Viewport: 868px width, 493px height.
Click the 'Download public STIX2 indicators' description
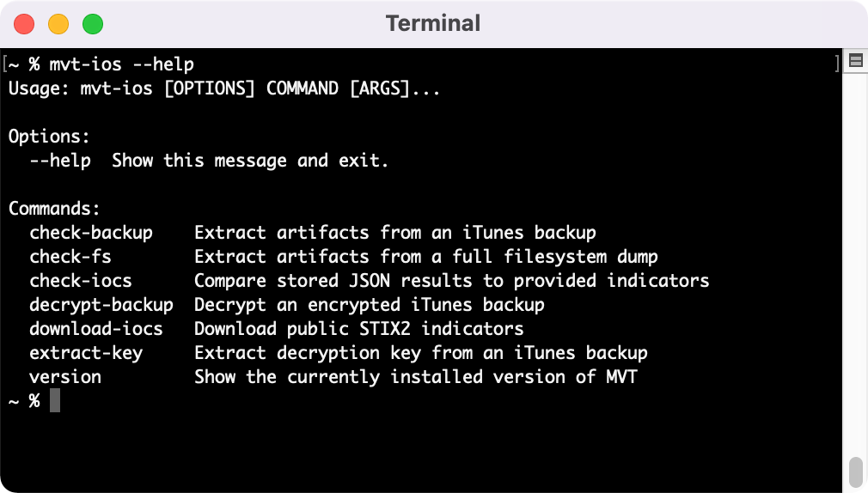tap(358, 329)
